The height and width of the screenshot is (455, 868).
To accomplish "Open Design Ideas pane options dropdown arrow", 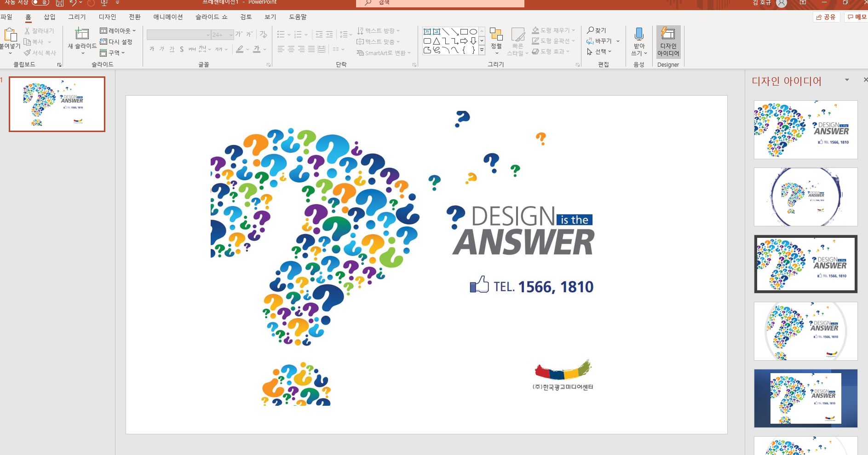I will point(847,80).
